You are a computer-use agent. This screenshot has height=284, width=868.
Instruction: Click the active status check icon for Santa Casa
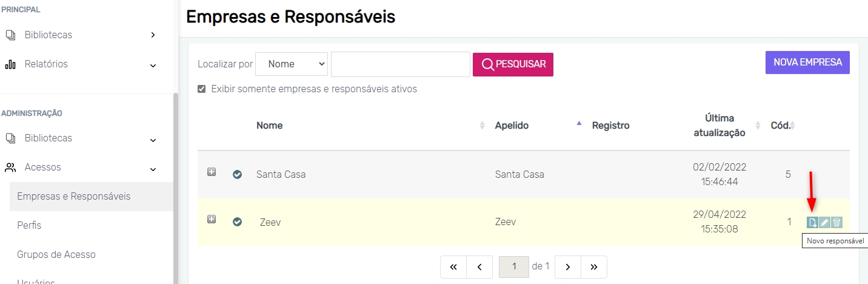pyautogui.click(x=238, y=175)
